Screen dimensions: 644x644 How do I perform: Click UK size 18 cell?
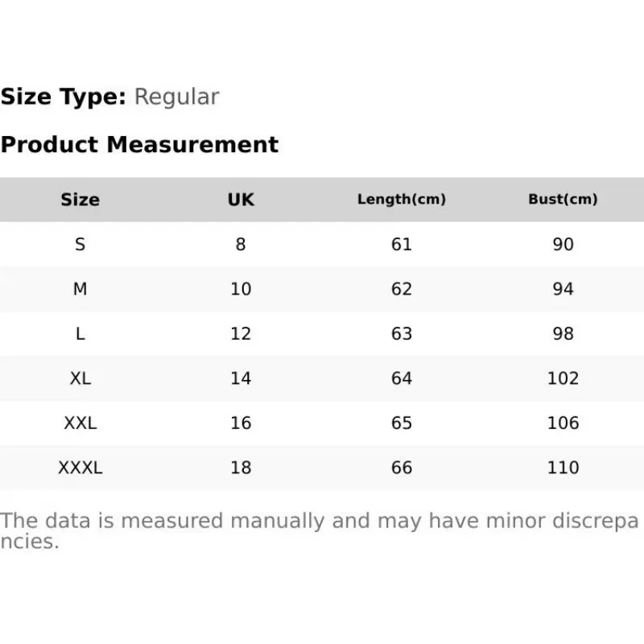[241, 468]
